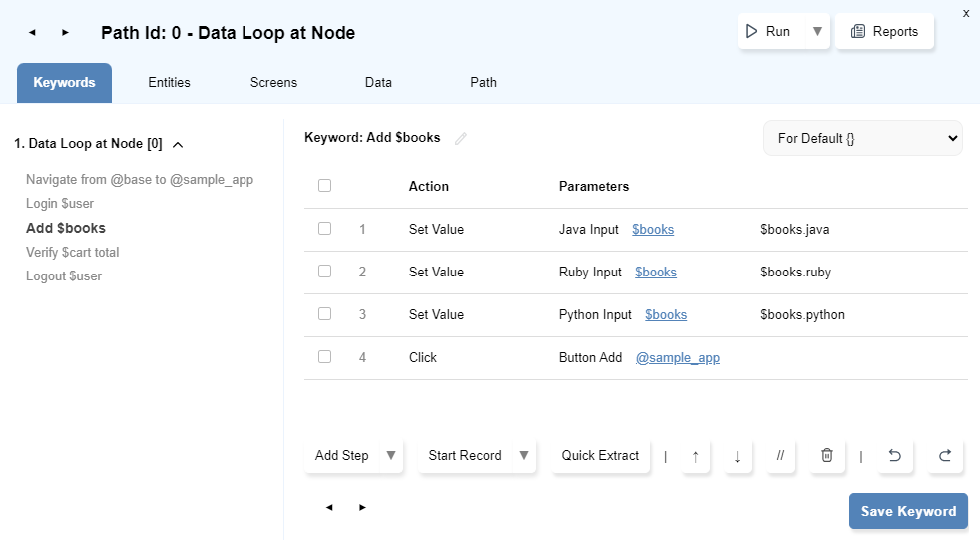Select Verify $cart total keyword in sidebar
The width and height of the screenshot is (980, 550).
(x=72, y=253)
